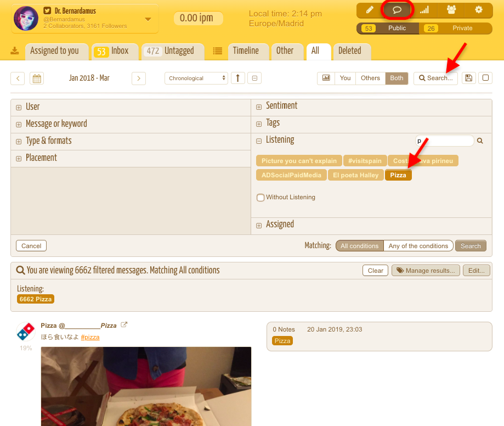Open the Untagged tab
The height and width of the screenshot is (426, 504).
click(173, 52)
